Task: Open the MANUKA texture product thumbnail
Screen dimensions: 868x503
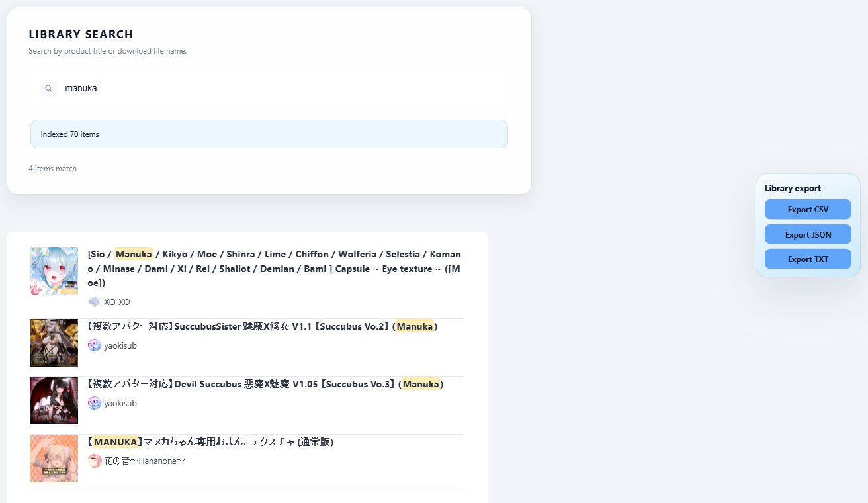Action: click(x=54, y=459)
